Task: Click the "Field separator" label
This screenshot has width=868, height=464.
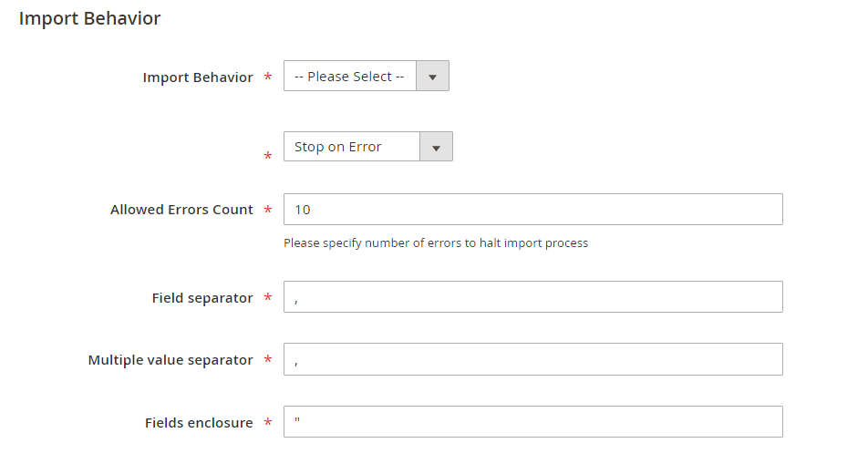Action: click(202, 298)
